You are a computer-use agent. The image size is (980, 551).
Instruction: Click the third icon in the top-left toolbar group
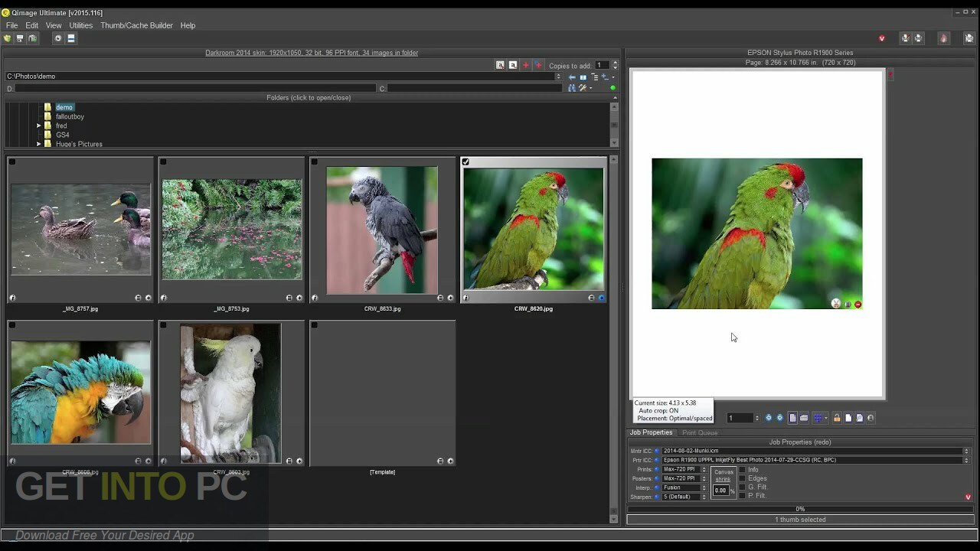tap(32, 38)
